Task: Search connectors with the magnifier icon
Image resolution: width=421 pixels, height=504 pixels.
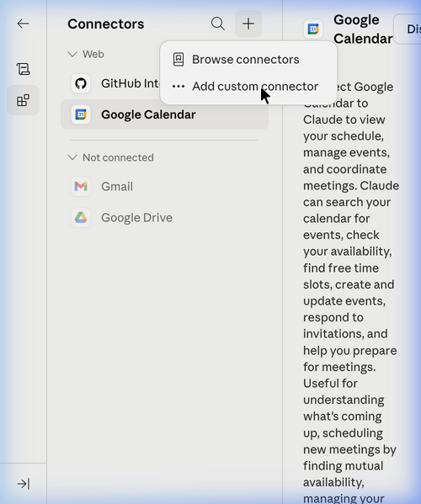Action: pyautogui.click(x=218, y=24)
